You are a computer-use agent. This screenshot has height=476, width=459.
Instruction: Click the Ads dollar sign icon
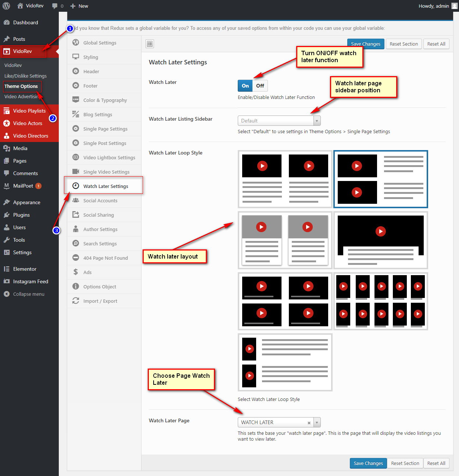pos(76,272)
